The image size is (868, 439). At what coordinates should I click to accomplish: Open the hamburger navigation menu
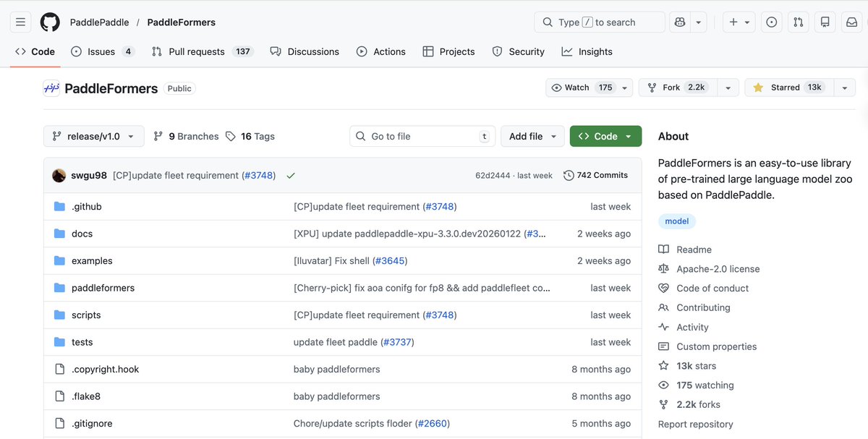coord(21,22)
